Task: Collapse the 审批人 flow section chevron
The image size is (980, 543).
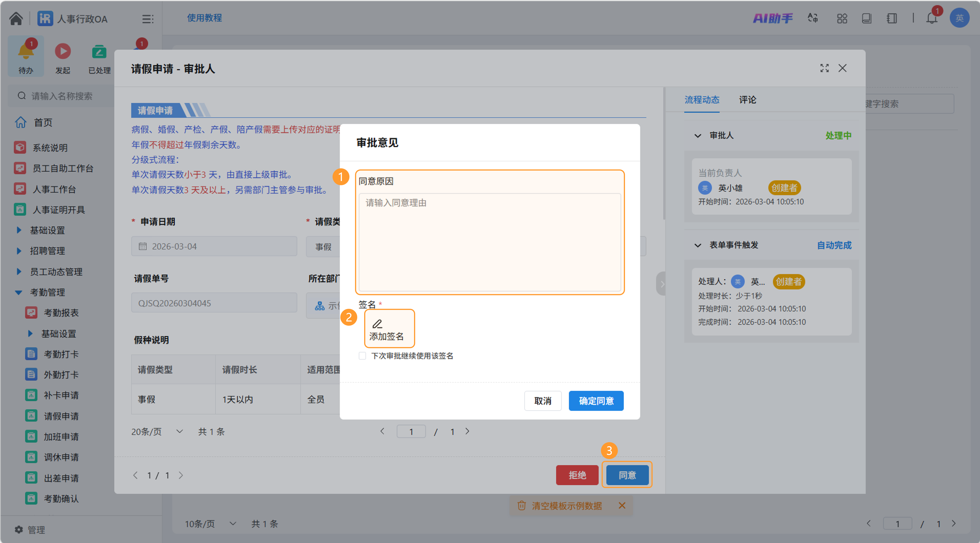Action: (698, 136)
